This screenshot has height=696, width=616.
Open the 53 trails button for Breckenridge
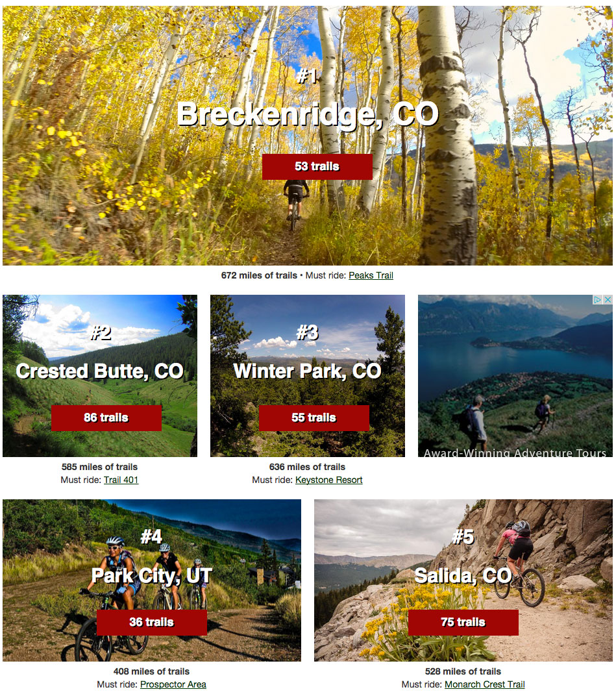317,166
